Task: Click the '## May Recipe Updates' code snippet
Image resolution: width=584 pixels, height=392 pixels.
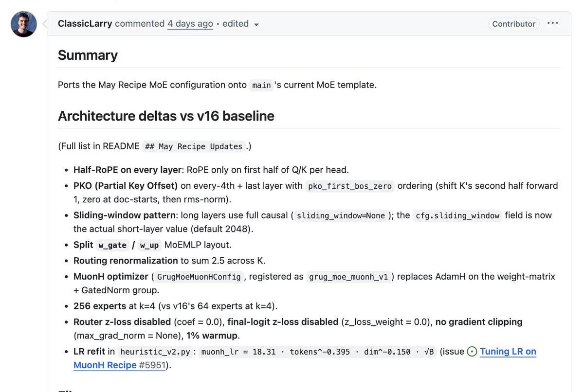Action: coord(193,146)
